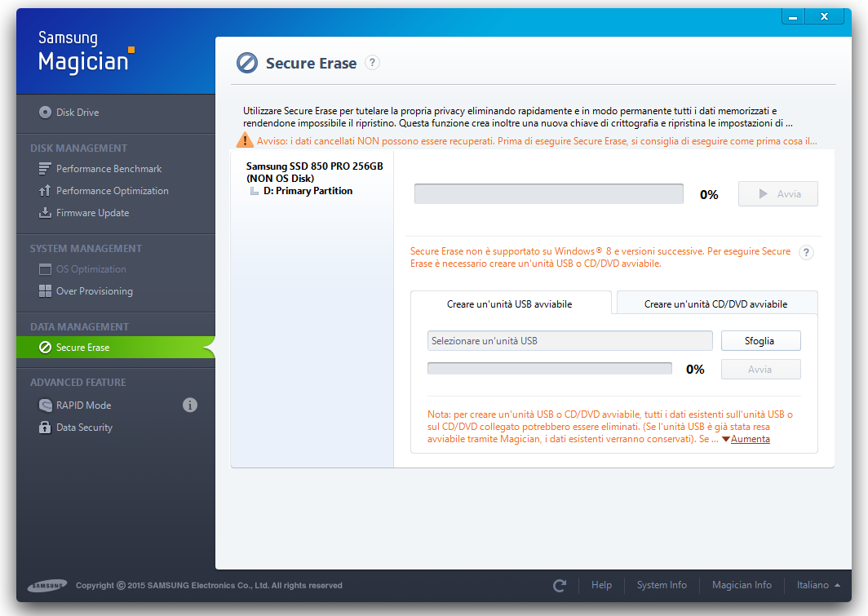Close the Samsung Magician window
This screenshot has height=616, width=868.
[824, 17]
